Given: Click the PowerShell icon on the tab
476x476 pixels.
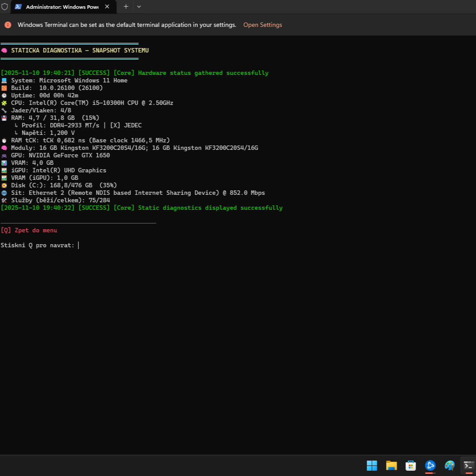Looking at the screenshot, I should 18,7.
